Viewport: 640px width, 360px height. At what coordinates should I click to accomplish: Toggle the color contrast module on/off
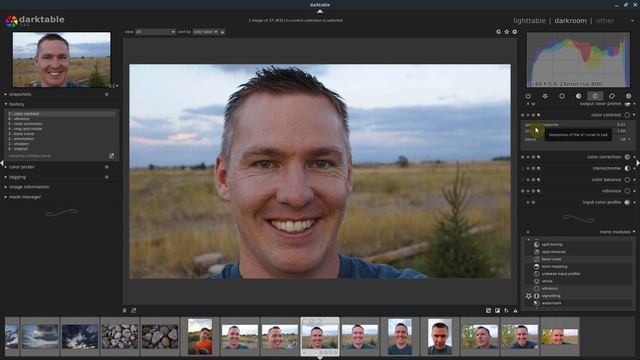click(627, 115)
